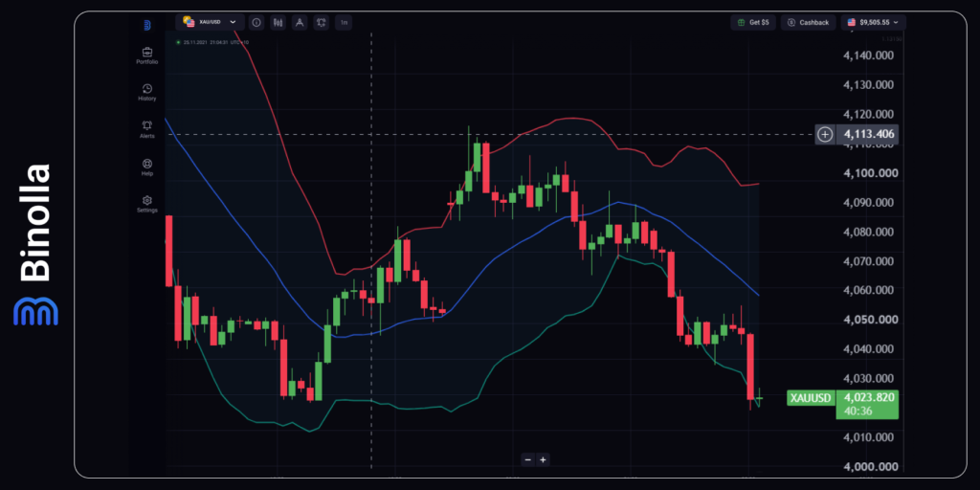980x490 pixels.
Task: Click the Binolla logo icon in the sidebar
Action: (x=146, y=25)
